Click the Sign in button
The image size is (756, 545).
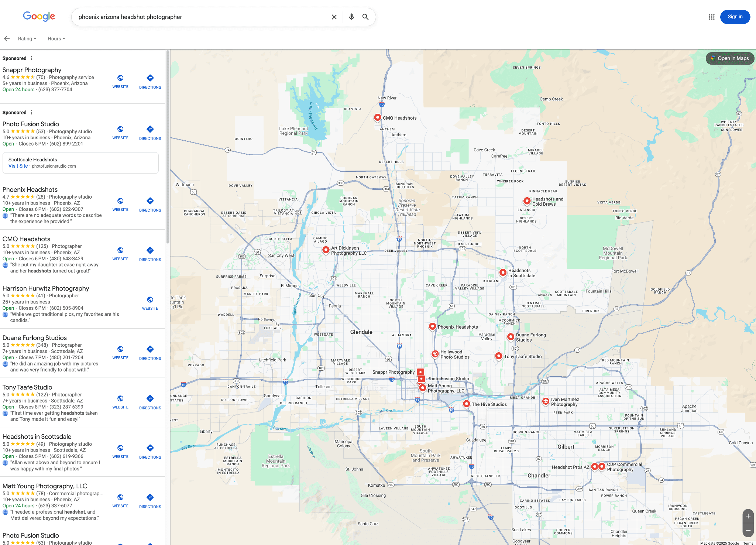click(735, 17)
